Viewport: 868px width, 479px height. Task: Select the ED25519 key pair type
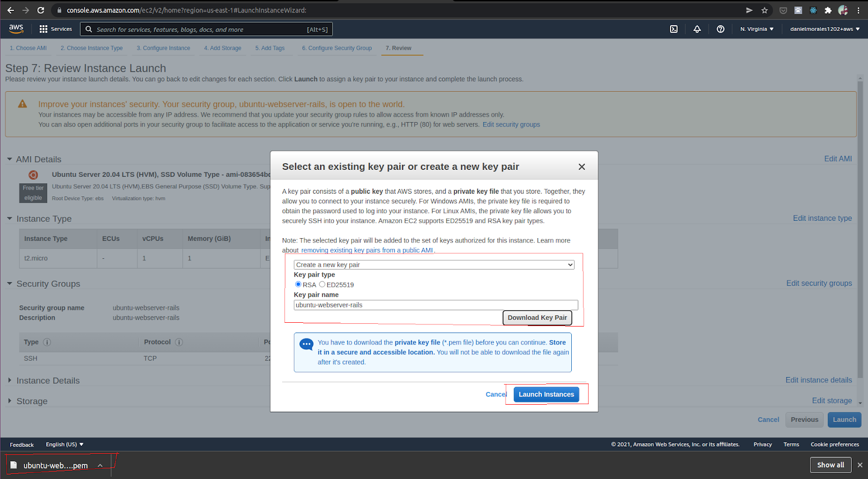322,284
